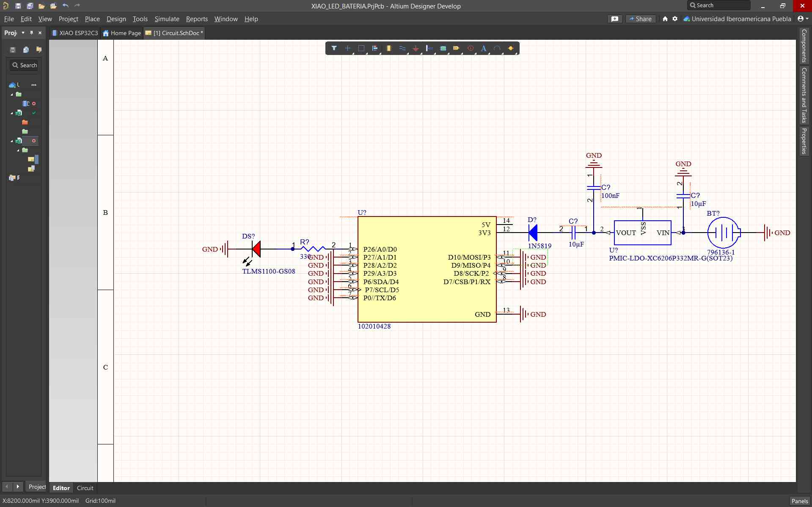This screenshot has width=812, height=507.
Task: Place a Part using the IC icon
Action: point(389,48)
